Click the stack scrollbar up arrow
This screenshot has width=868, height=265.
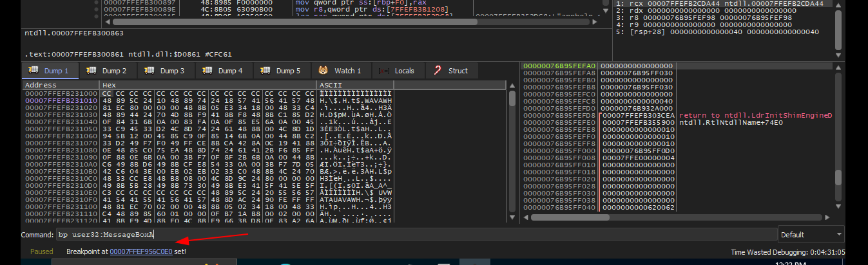837,66
